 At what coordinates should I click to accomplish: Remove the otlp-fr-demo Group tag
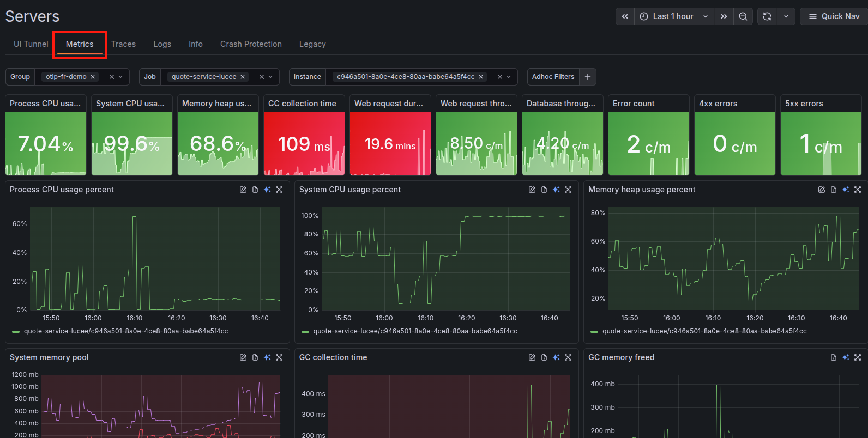coord(93,77)
